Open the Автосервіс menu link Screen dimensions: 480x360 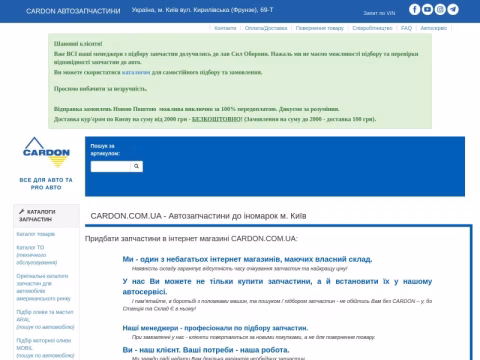click(x=434, y=28)
